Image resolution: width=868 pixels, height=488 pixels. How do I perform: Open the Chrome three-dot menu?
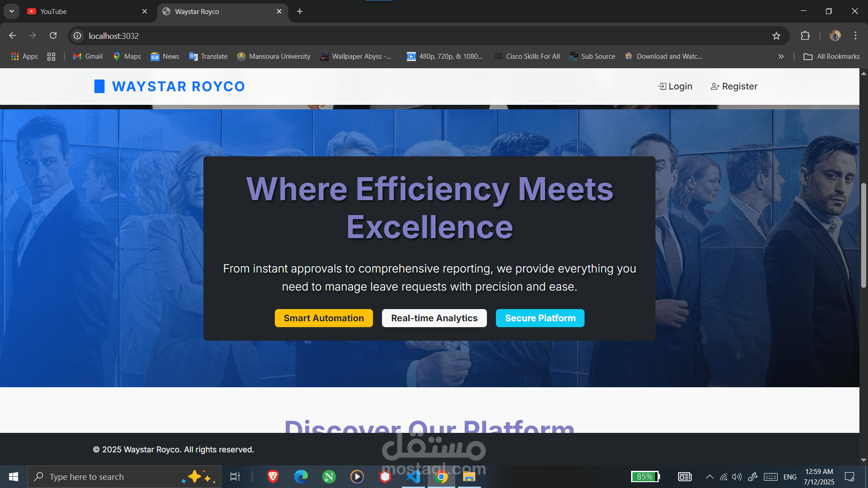(855, 36)
